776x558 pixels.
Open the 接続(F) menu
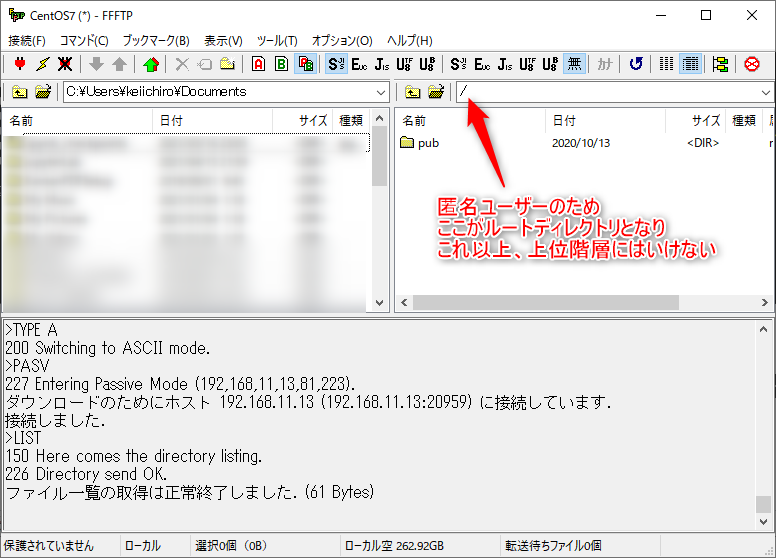pyautogui.click(x=27, y=41)
